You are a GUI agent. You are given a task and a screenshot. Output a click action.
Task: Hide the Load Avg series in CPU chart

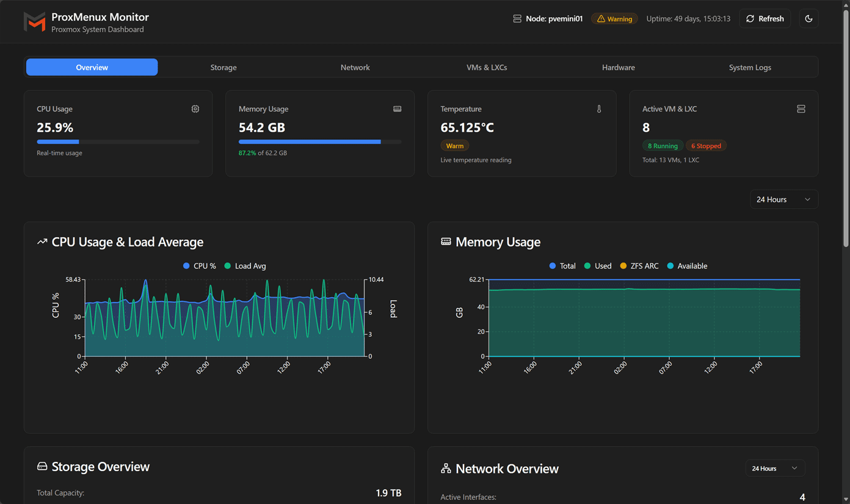(x=244, y=266)
